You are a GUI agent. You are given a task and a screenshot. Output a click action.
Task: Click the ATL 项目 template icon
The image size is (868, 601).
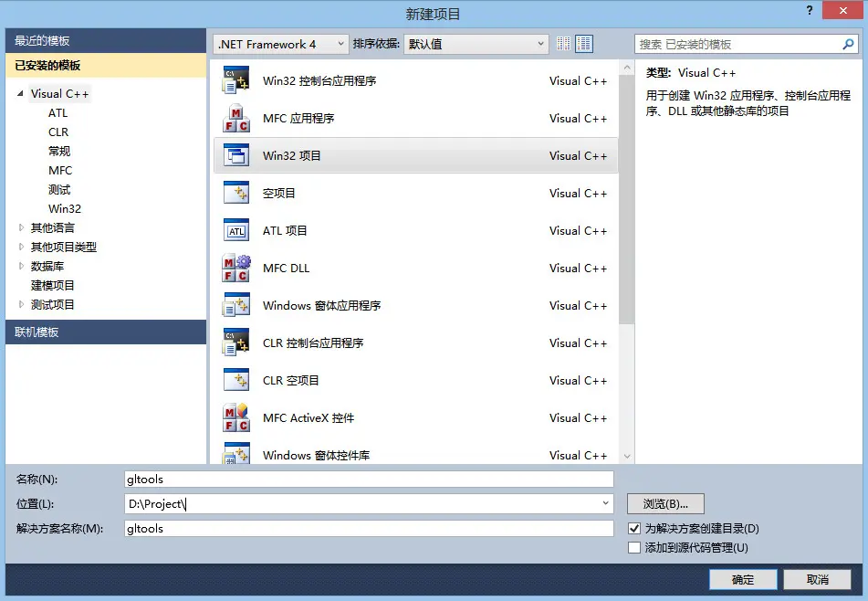click(236, 230)
